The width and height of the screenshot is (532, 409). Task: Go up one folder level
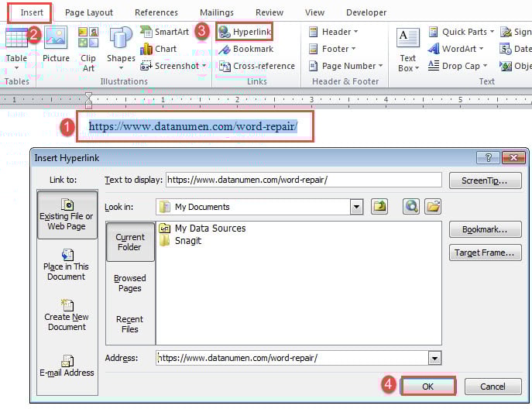[x=379, y=207]
